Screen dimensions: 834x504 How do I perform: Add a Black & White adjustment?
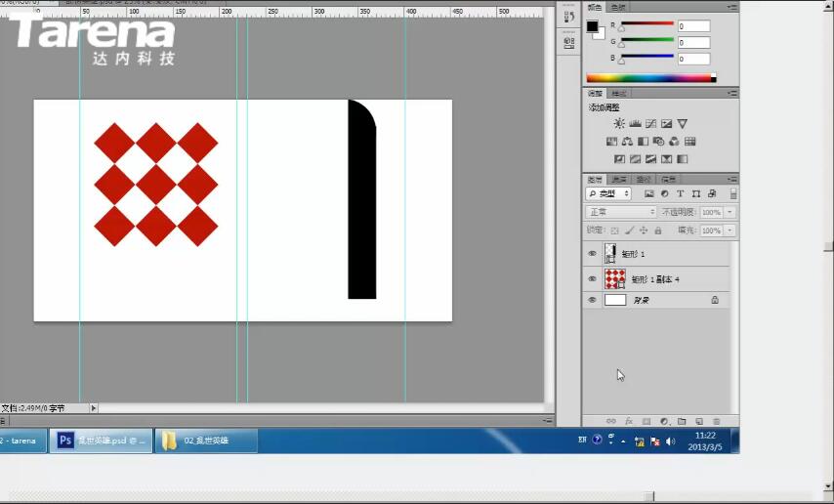[x=643, y=141]
